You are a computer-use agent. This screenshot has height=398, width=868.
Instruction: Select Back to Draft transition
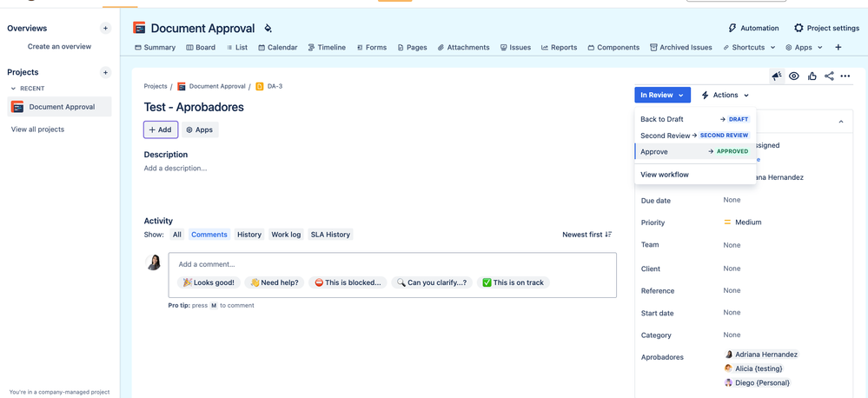point(695,119)
